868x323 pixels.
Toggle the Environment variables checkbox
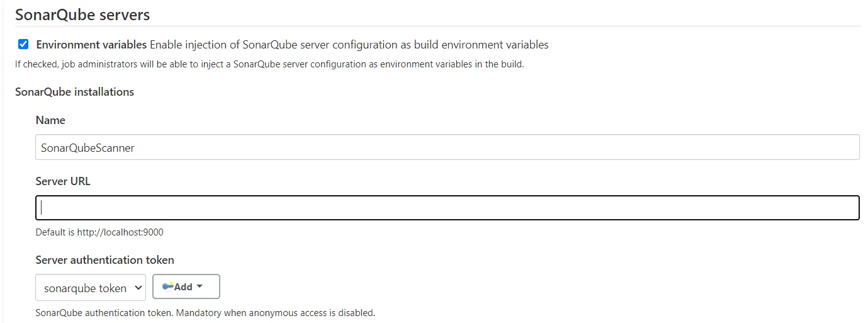coord(23,44)
